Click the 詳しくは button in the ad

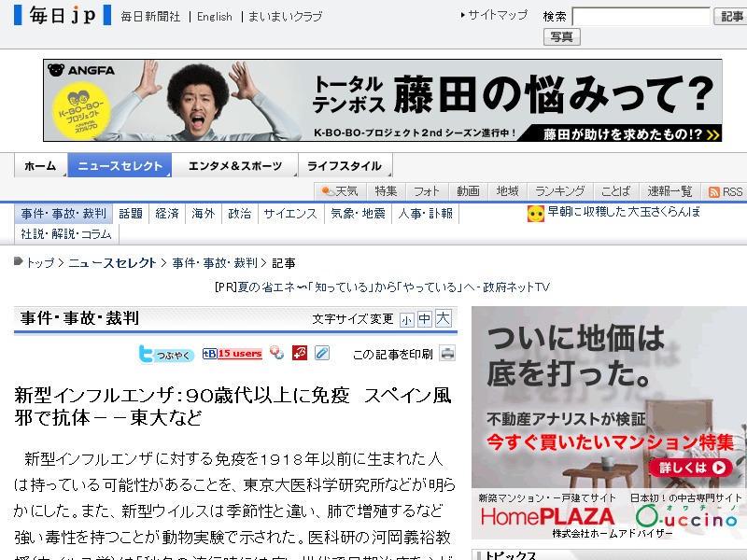point(691,468)
